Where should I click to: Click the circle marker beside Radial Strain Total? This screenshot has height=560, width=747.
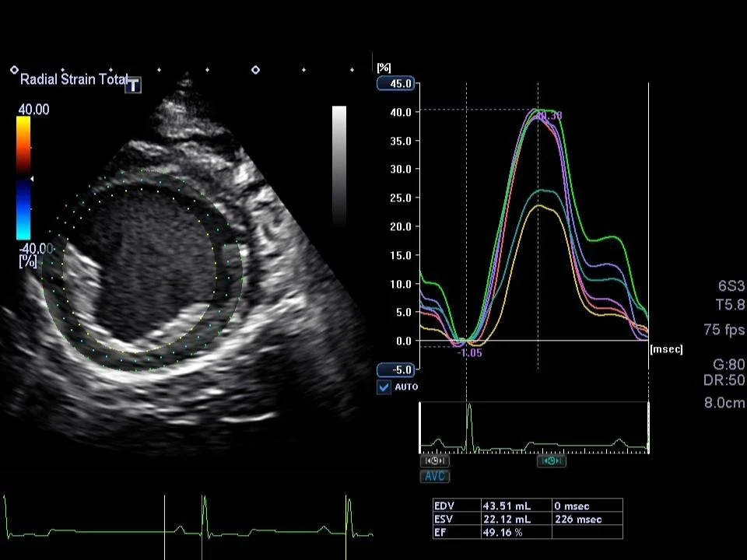(x=14, y=70)
